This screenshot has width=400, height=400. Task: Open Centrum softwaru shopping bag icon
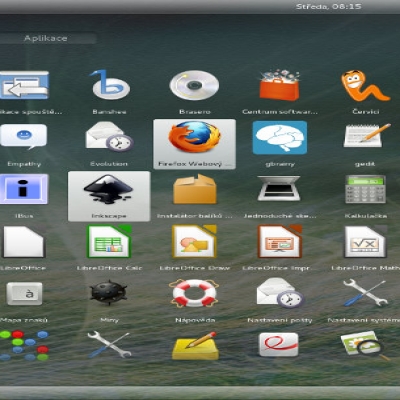point(280,85)
